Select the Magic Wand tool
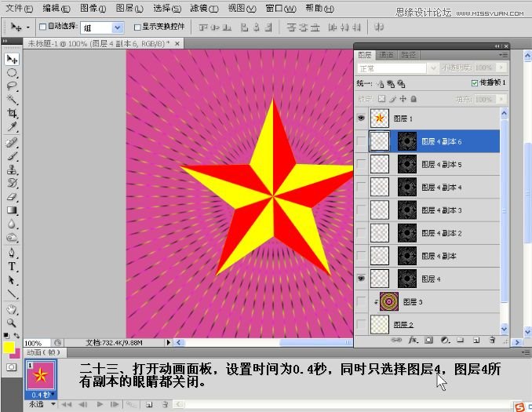Viewport: 532px width, 412px height. click(x=12, y=100)
